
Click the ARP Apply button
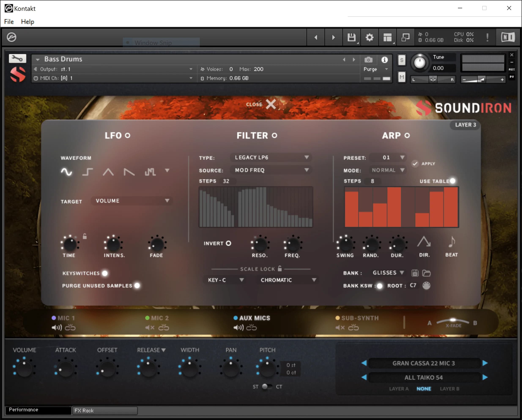415,164
